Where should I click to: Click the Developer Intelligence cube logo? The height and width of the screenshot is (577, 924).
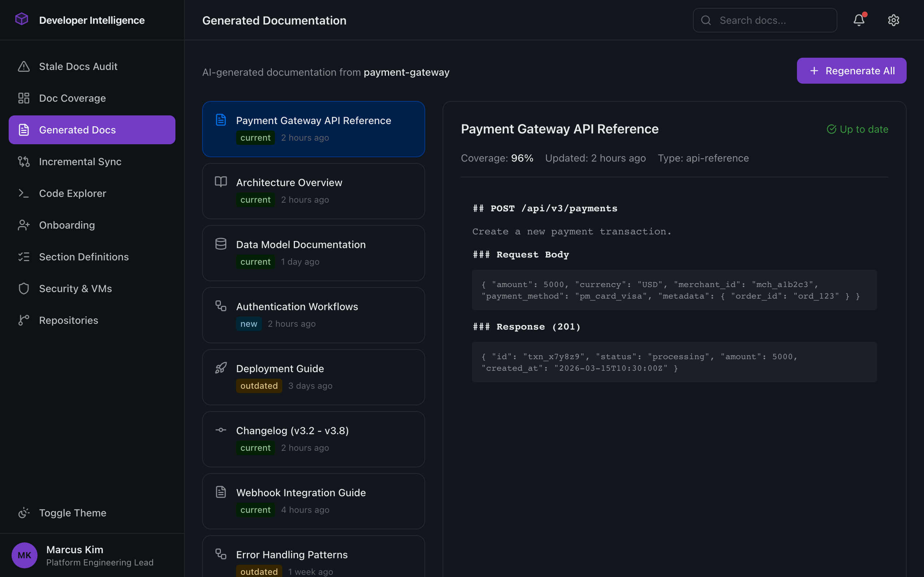point(22,19)
